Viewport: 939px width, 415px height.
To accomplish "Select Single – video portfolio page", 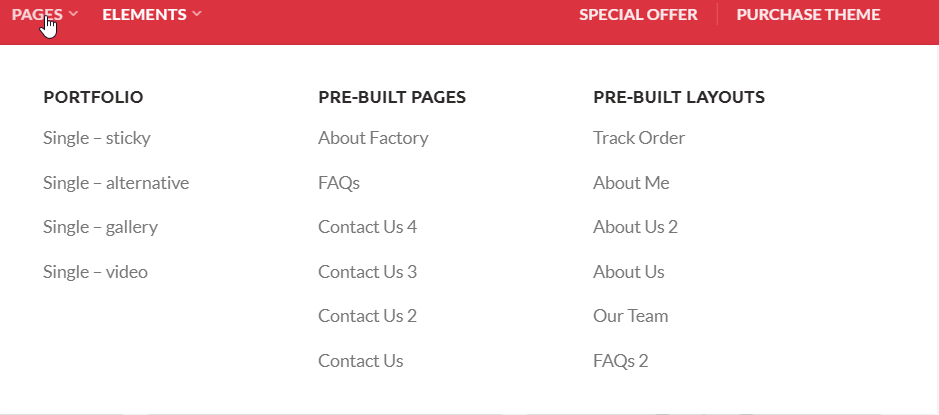I will 95,272.
